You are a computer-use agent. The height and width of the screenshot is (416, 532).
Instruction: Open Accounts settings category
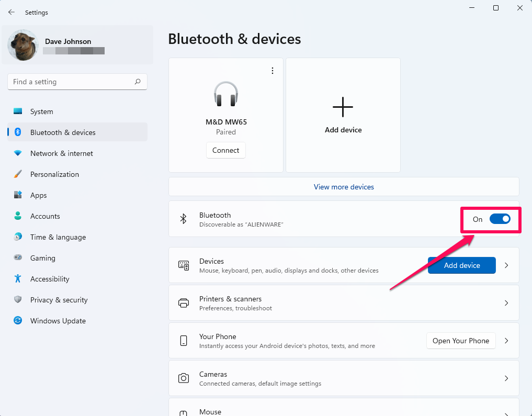[x=77, y=216]
